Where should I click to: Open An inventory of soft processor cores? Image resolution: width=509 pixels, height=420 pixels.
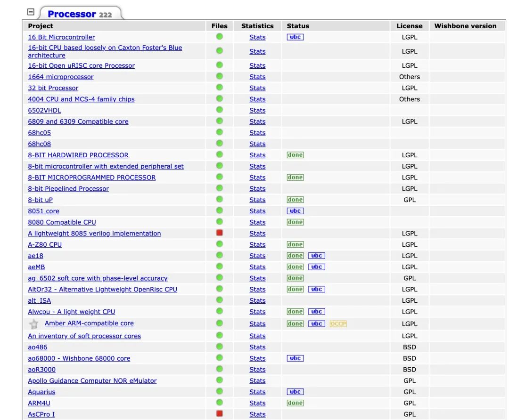(84, 336)
